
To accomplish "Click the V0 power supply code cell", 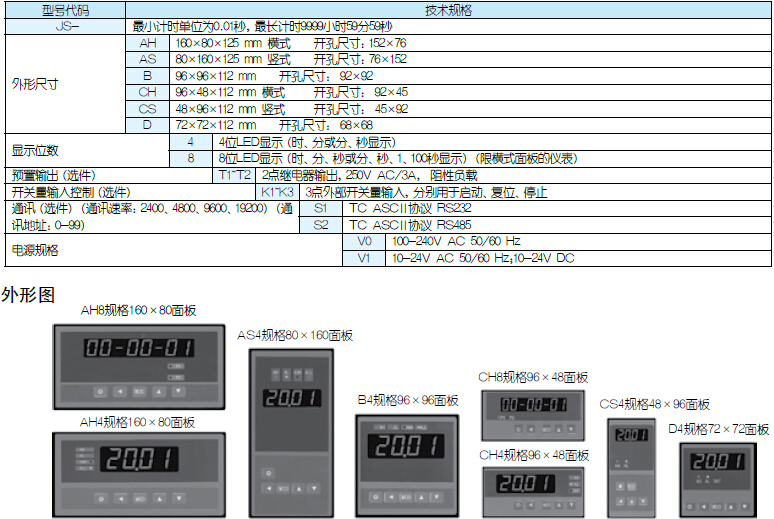I will 364,242.
